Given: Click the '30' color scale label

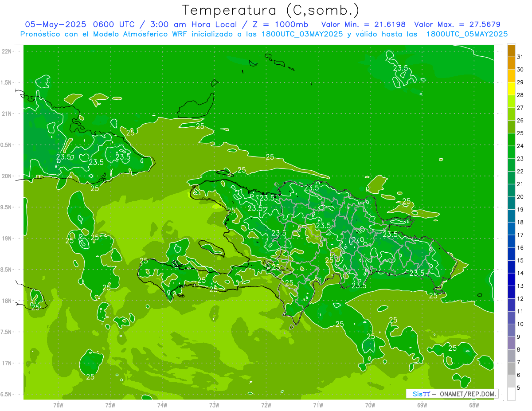Looking at the screenshot, I should click(520, 70).
